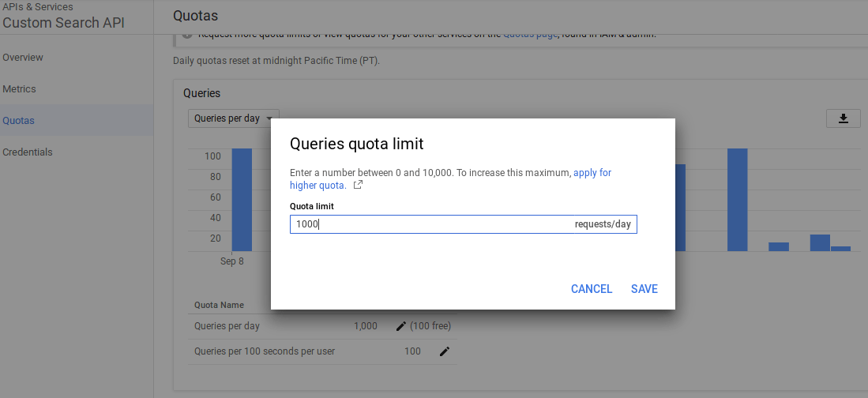This screenshot has width=868, height=398.
Task: Save the new quota limit
Action: click(x=644, y=289)
